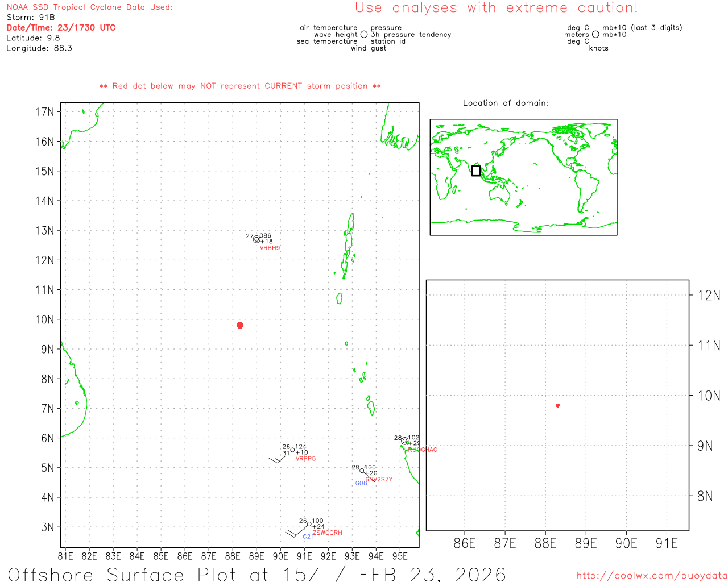Click the RUQGHAC station ID label
Image resolution: width=728 pixels, height=582 pixels.
[423, 450]
